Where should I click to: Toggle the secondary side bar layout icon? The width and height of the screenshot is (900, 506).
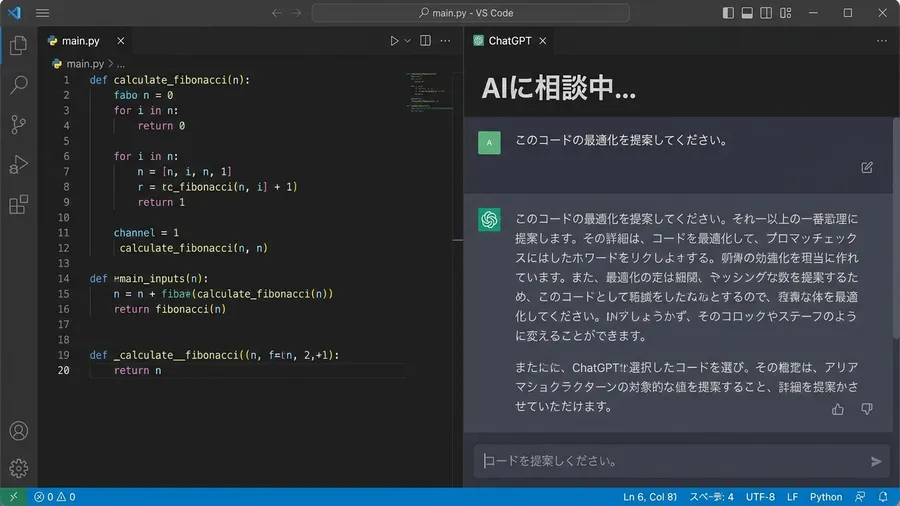click(x=766, y=13)
